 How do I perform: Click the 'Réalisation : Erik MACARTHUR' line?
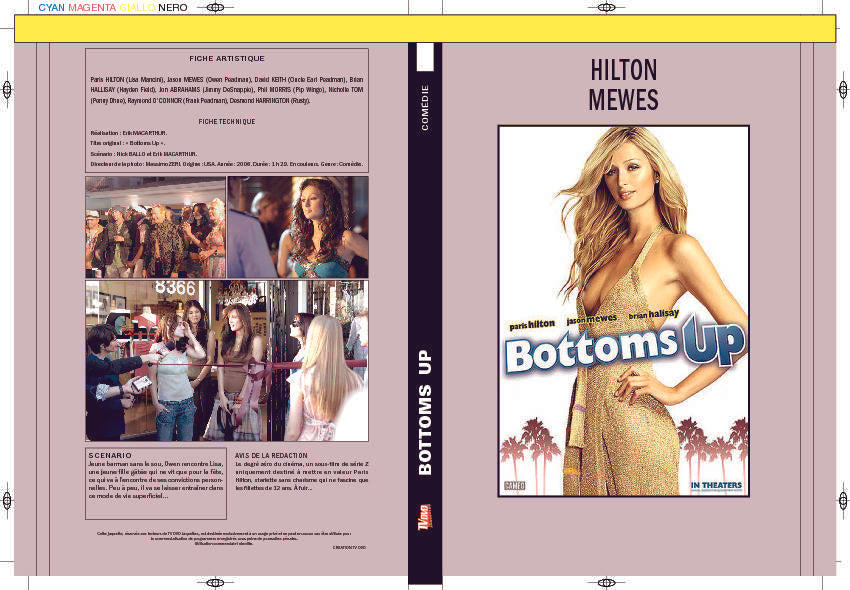[128, 133]
